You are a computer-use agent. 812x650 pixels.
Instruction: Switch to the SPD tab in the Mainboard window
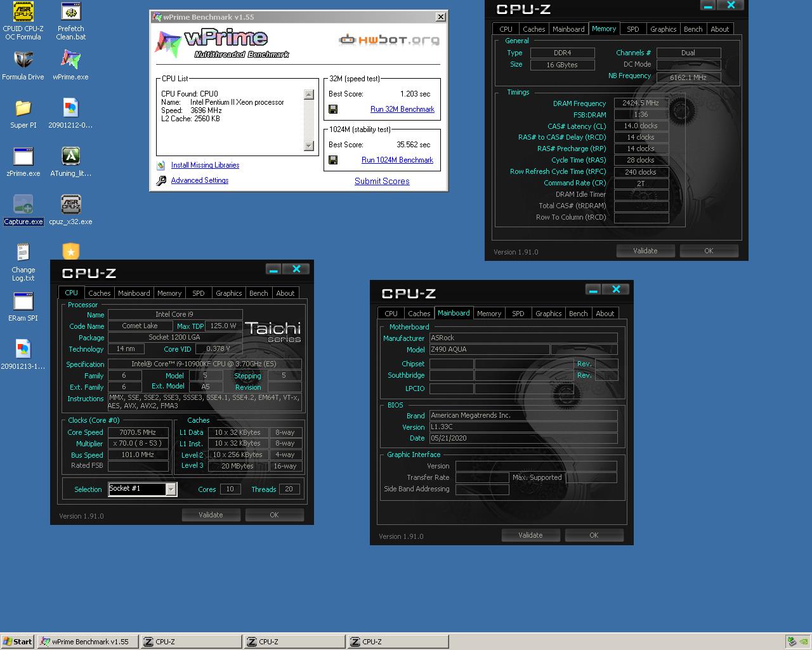[x=518, y=313]
